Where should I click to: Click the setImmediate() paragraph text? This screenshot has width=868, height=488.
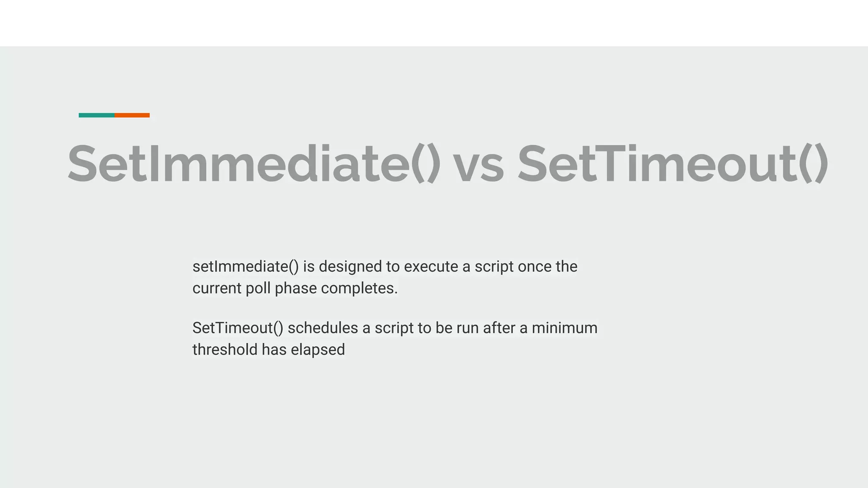click(385, 277)
